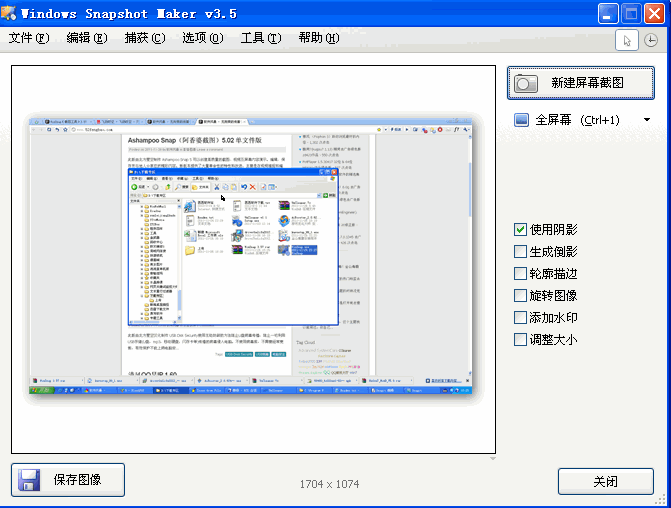
Task: Open the 文件(F) menu
Action: 29,38
